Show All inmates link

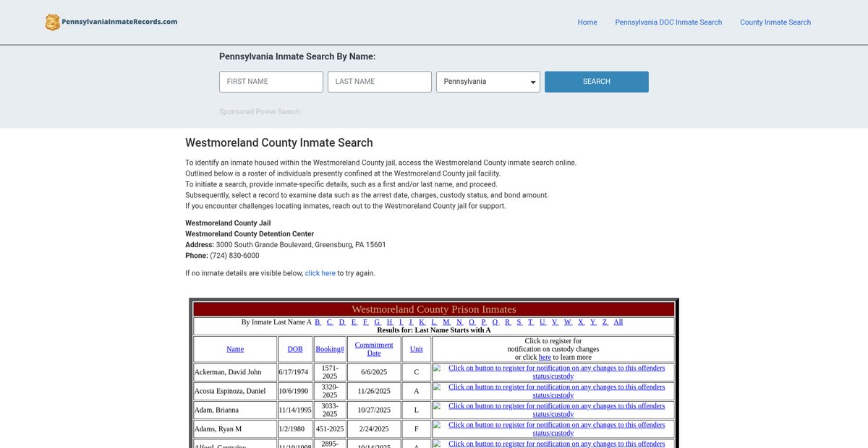(618, 322)
